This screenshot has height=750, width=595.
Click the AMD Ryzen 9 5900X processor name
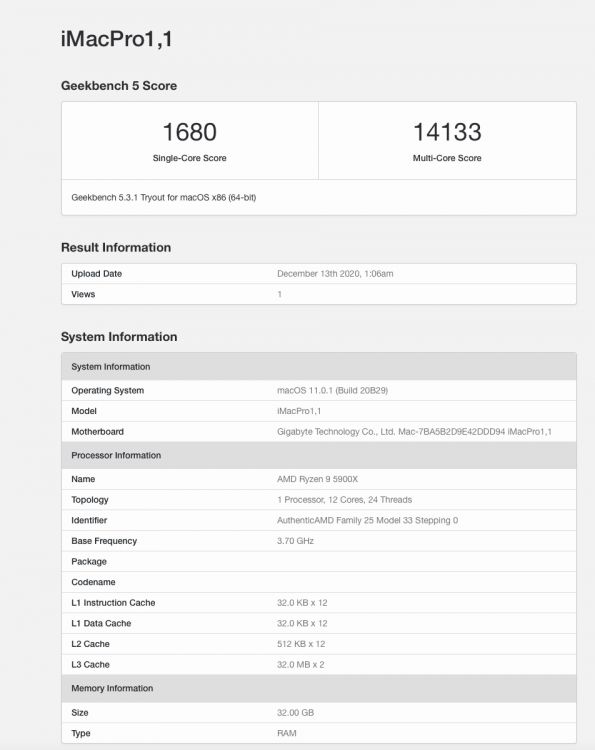[317, 479]
